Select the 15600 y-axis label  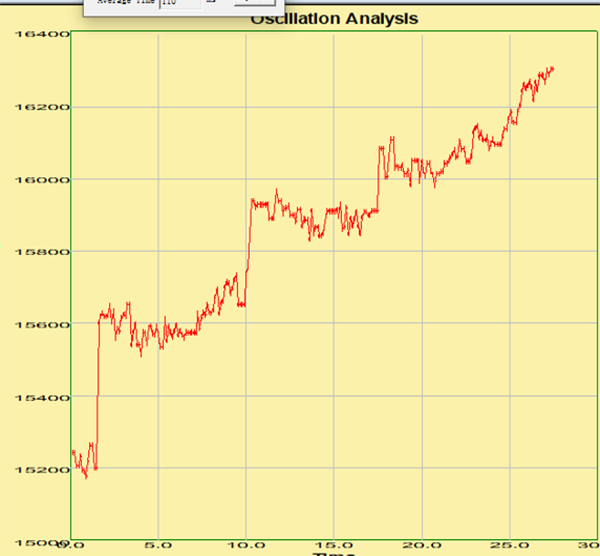click(x=42, y=325)
